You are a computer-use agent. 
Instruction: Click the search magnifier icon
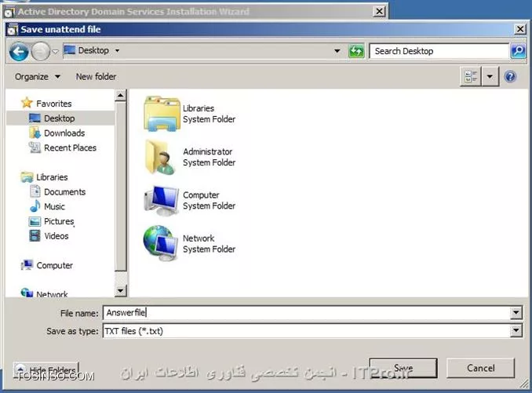[x=518, y=51]
